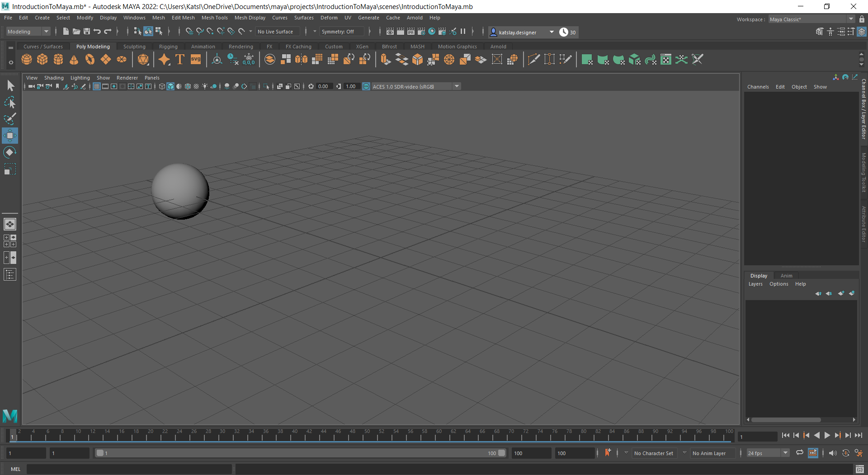The width and height of the screenshot is (868, 475).
Task: Open the Workspace Maya Classic dropdown
Action: pyautogui.click(x=811, y=19)
